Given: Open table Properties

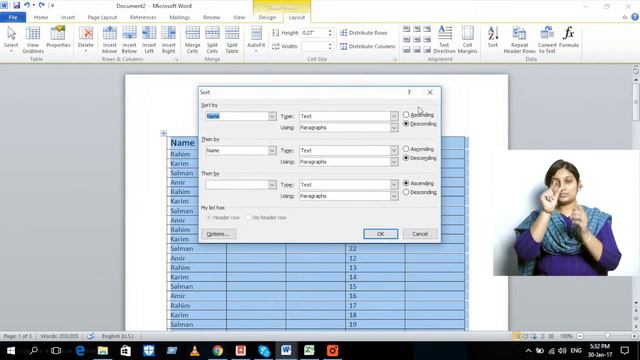Looking at the screenshot, I should pos(58,38).
